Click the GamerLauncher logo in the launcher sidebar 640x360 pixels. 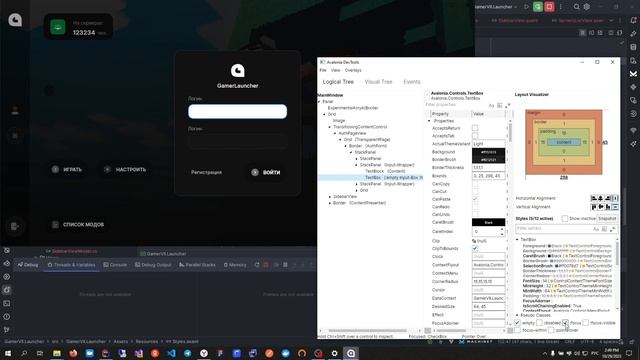coord(15,20)
